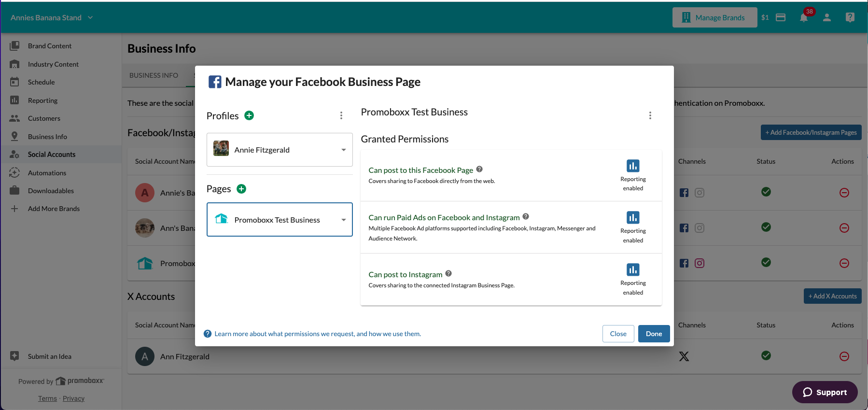
Task: Click the Ann Fitzgerald X account name
Action: pyautogui.click(x=185, y=356)
